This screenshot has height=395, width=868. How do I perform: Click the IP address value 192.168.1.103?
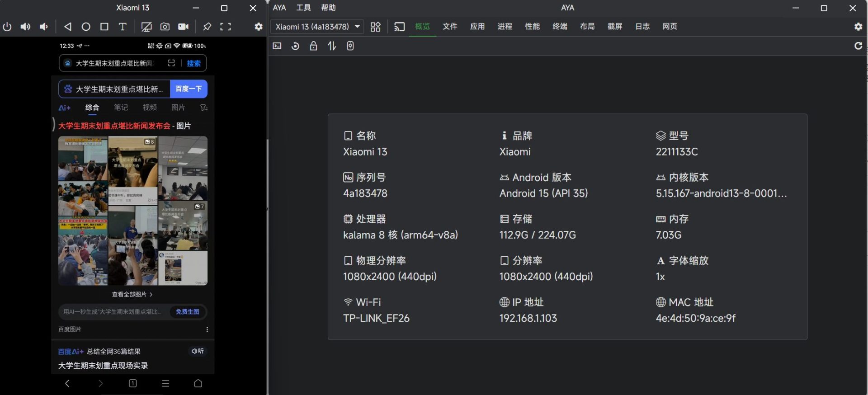click(x=528, y=318)
